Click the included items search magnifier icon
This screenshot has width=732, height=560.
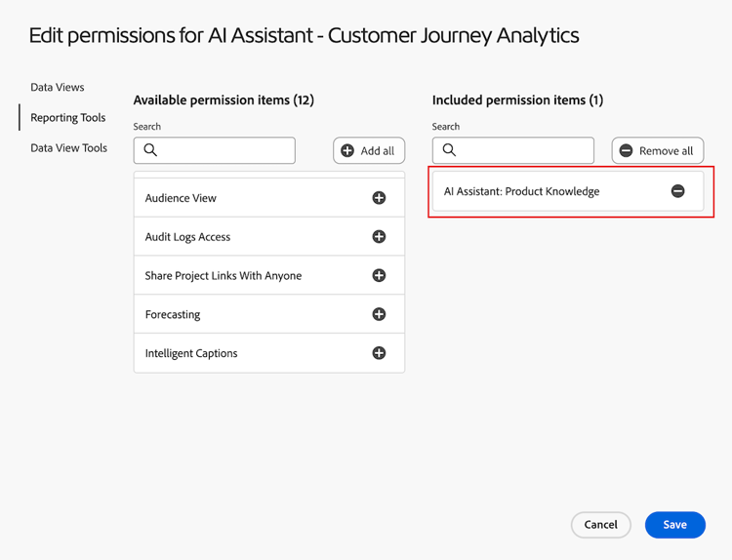(x=449, y=150)
